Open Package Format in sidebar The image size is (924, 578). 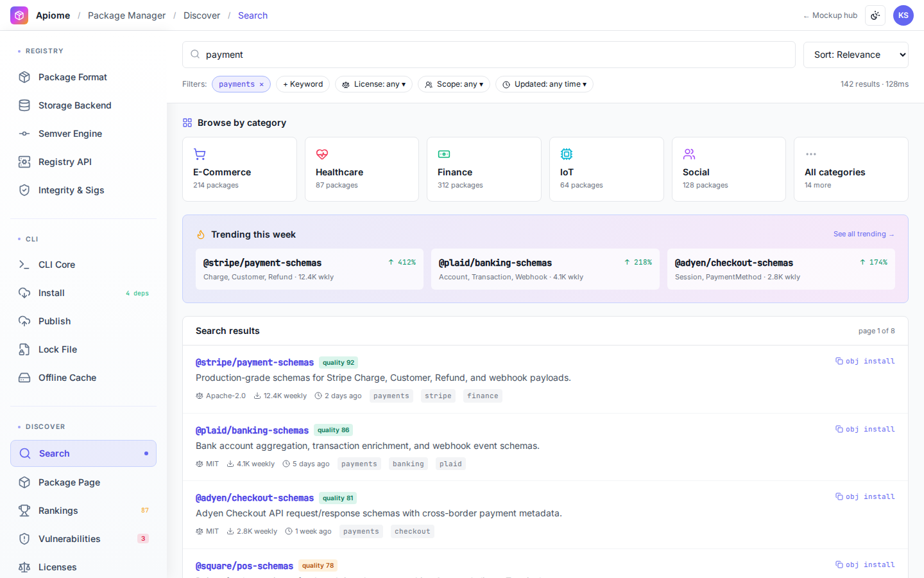point(83,77)
